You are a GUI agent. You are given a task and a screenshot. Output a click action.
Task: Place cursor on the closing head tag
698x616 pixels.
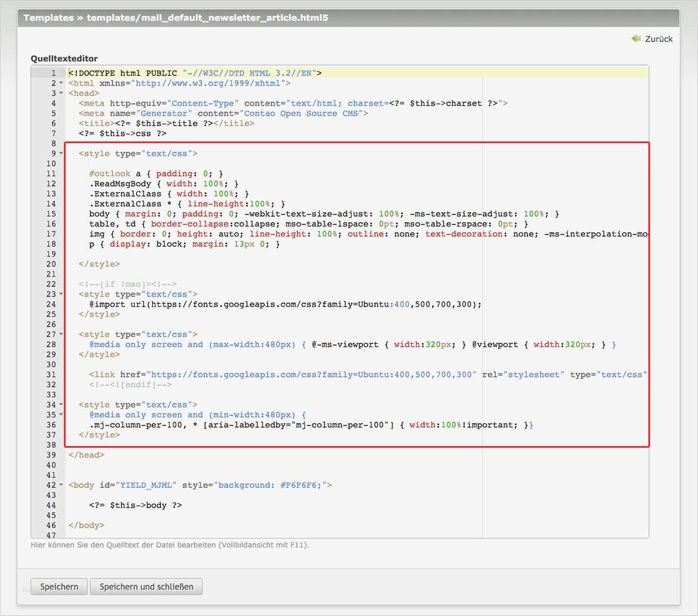pyautogui.click(x=86, y=455)
